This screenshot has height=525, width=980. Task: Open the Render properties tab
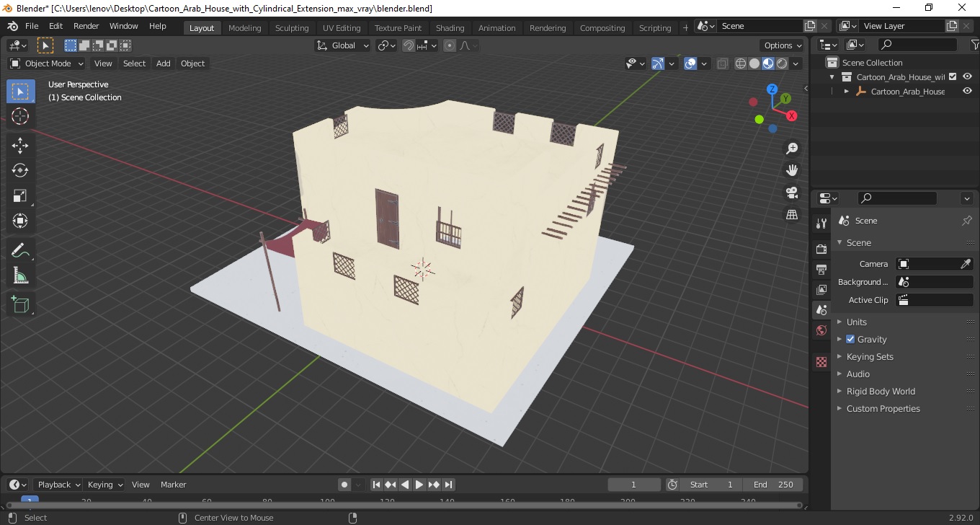click(x=821, y=249)
